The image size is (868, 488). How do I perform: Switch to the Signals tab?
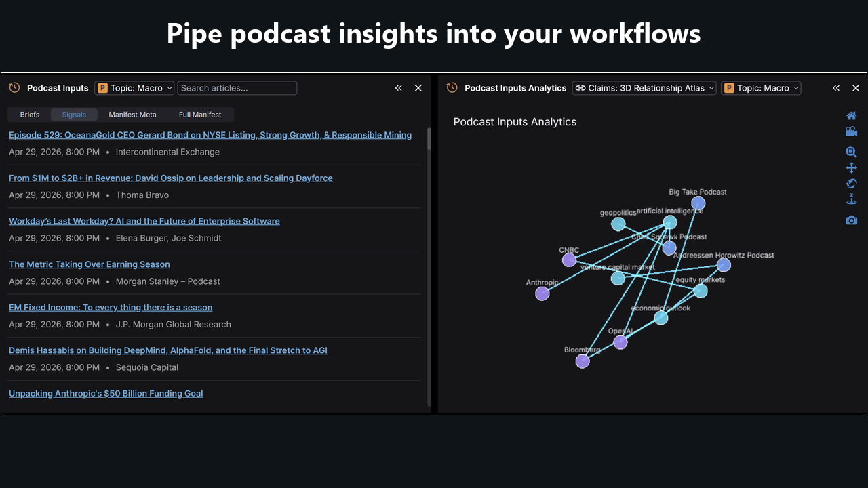pos(74,115)
